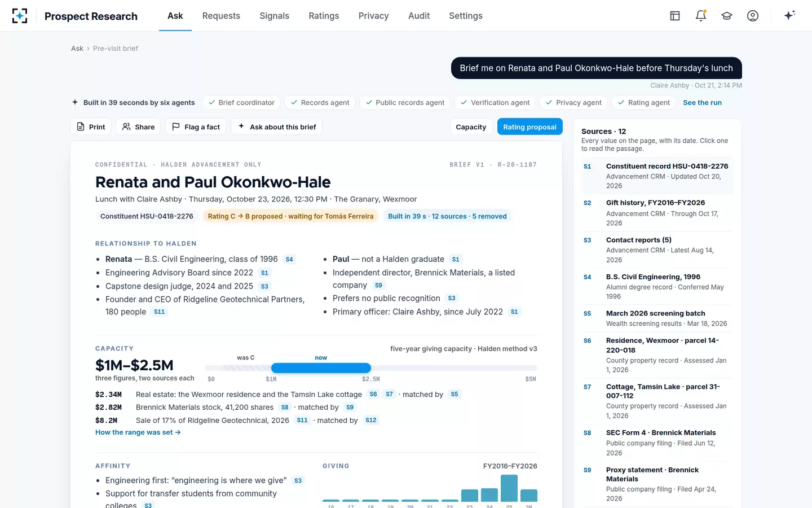Open source Contact reports (5)
The height and width of the screenshot is (508, 812).
[x=657, y=249]
